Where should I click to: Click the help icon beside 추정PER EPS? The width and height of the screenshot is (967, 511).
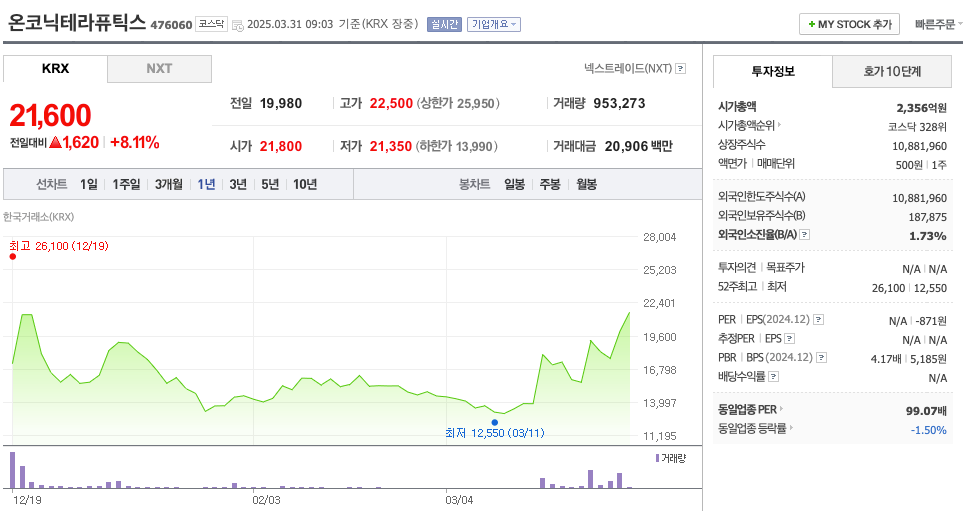click(790, 338)
